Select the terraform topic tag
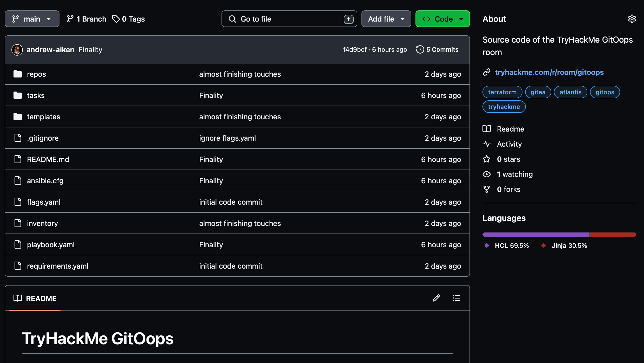 (502, 92)
